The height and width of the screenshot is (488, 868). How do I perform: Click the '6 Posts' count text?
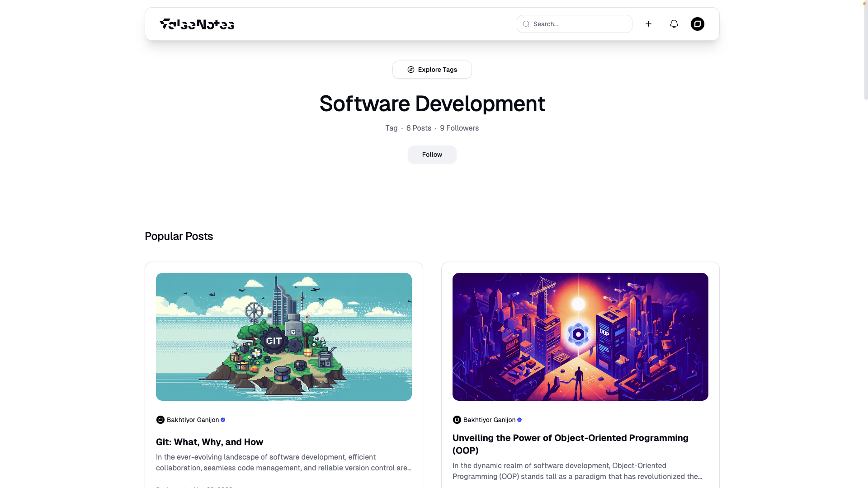pos(419,128)
